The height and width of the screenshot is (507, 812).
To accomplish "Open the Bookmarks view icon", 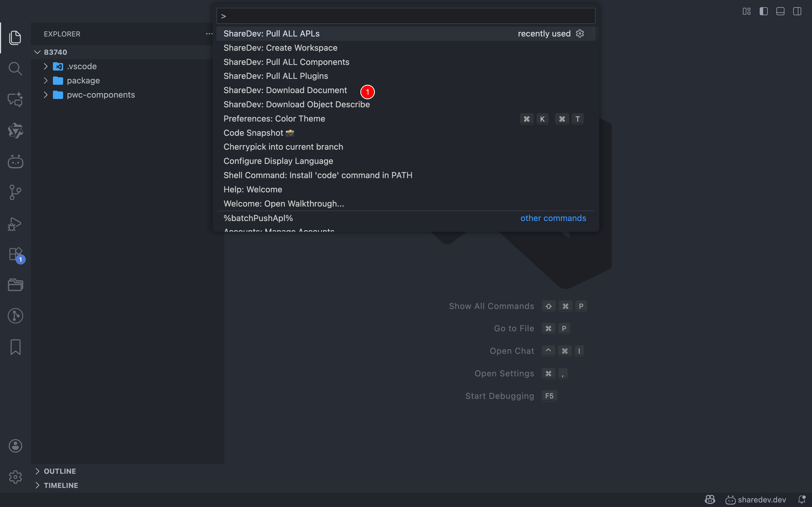I will (15, 347).
